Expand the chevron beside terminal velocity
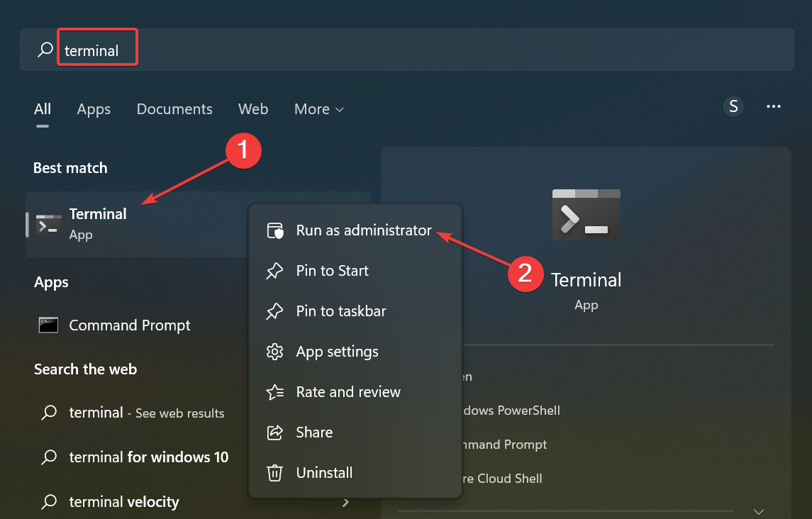812x519 pixels. [346, 502]
